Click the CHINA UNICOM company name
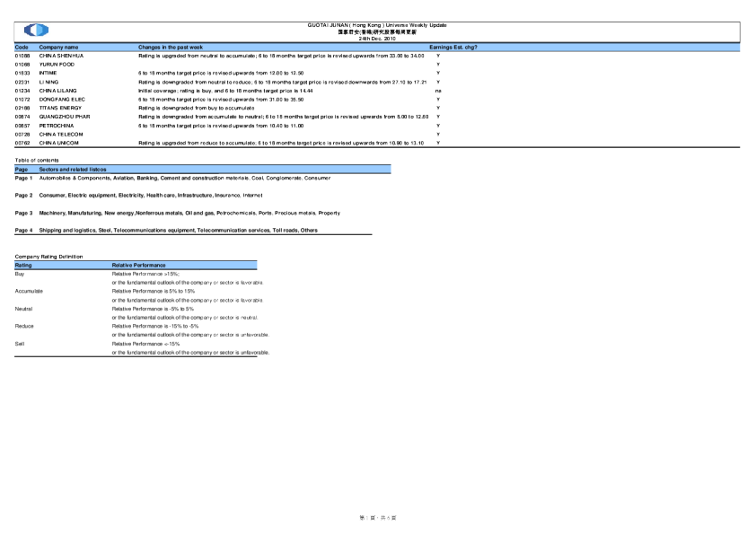756x534 pixels. coord(61,142)
